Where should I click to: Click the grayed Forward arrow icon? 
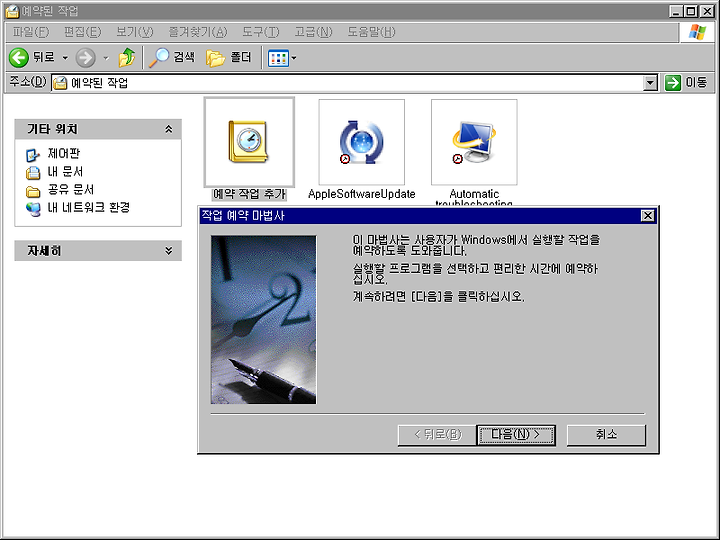coord(85,58)
